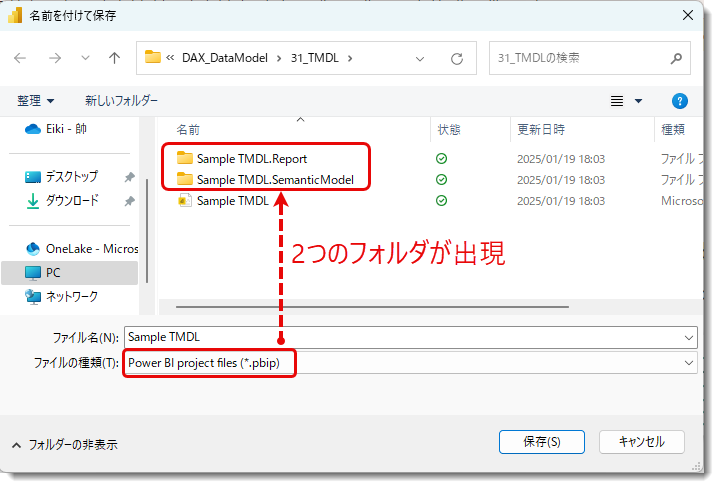This screenshot has height=488, width=719.
Task: Create a folder with 新しいフォルダー
Action: point(121,100)
